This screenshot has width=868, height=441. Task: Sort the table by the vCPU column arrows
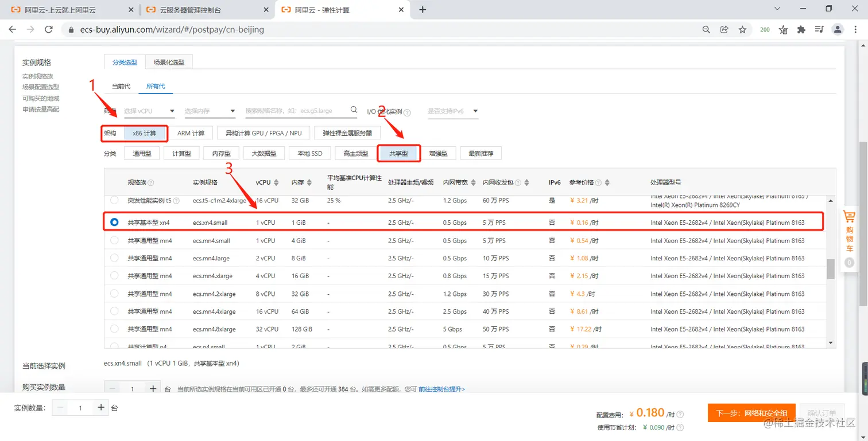point(276,182)
